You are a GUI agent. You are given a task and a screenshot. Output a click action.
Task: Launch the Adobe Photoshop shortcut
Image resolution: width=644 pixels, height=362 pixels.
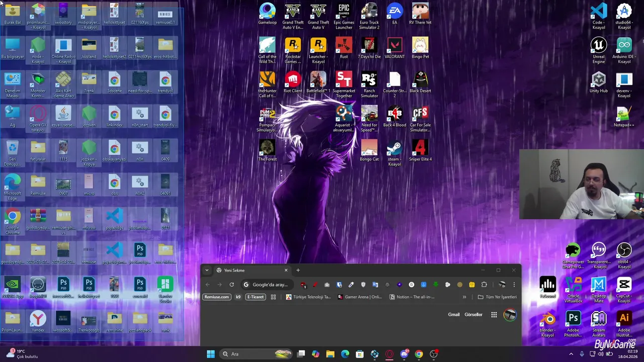[573, 324]
